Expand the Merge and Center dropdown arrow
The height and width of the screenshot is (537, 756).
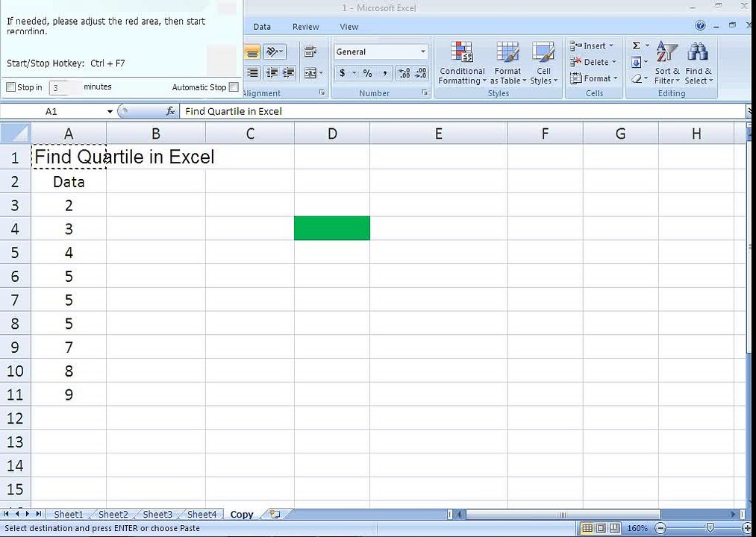[321, 73]
